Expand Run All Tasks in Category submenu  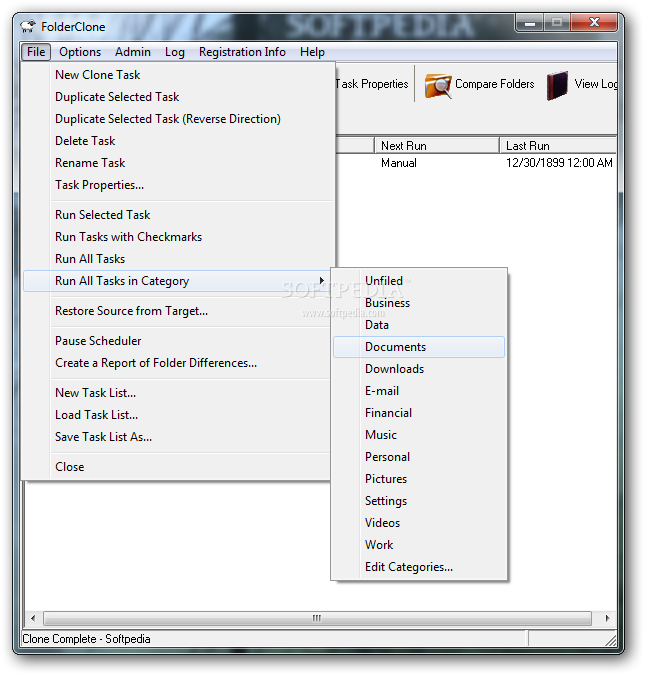coord(179,281)
